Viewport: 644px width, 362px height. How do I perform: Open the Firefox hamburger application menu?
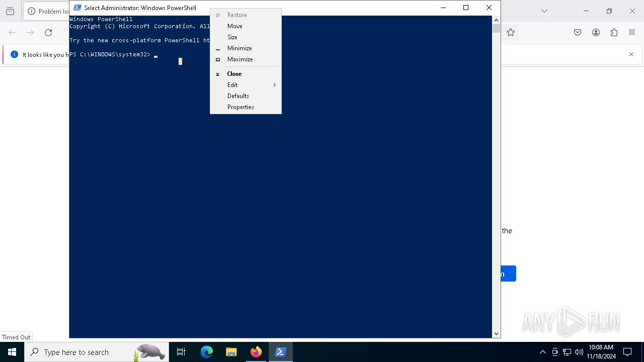pyautogui.click(x=632, y=33)
